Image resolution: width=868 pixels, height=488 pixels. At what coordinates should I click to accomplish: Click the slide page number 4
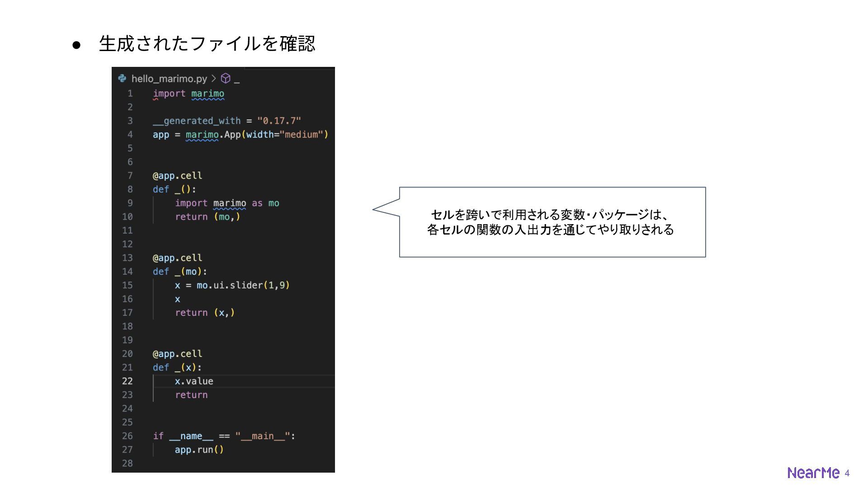tap(847, 473)
